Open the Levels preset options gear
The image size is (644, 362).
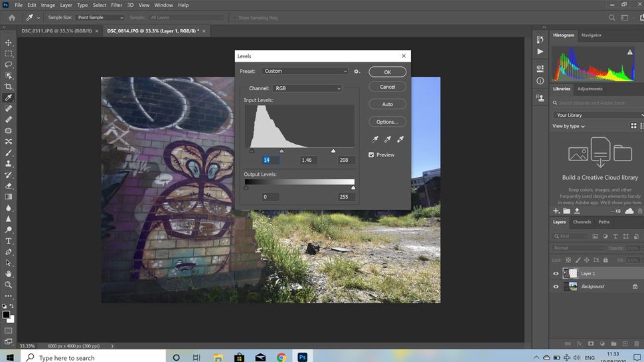coord(357,72)
